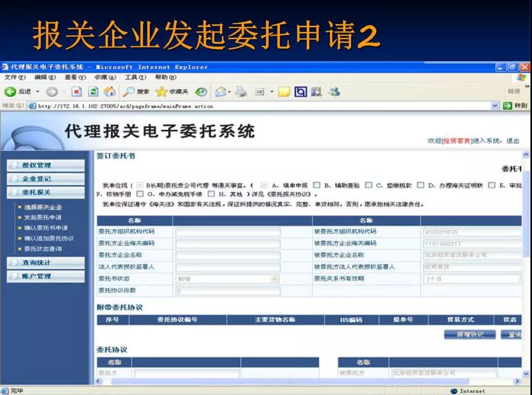Collapse the 委托报关 sidebar section

[x=46, y=192]
